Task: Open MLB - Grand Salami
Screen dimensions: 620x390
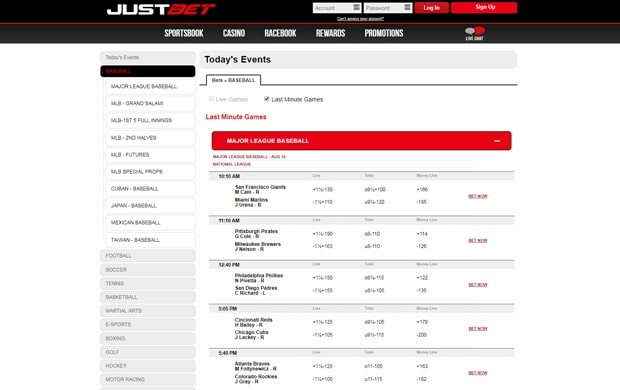Action: pyautogui.click(x=150, y=103)
